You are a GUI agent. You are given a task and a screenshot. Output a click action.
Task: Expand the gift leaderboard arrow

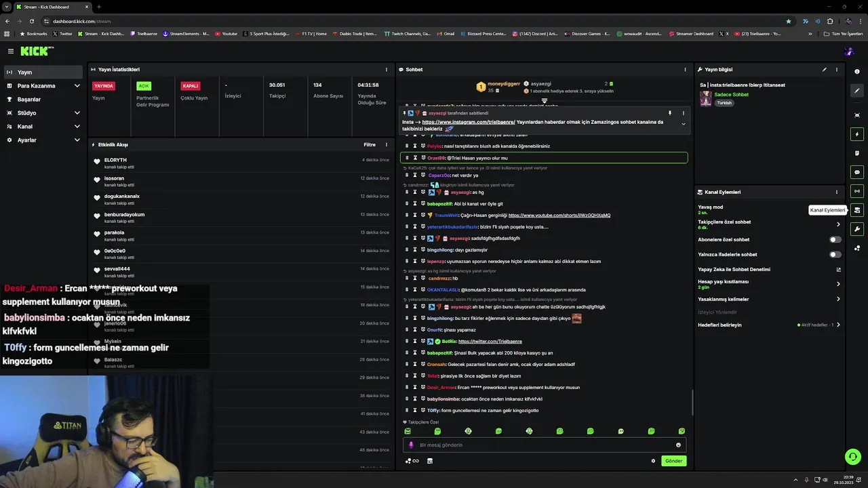(544, 101)
